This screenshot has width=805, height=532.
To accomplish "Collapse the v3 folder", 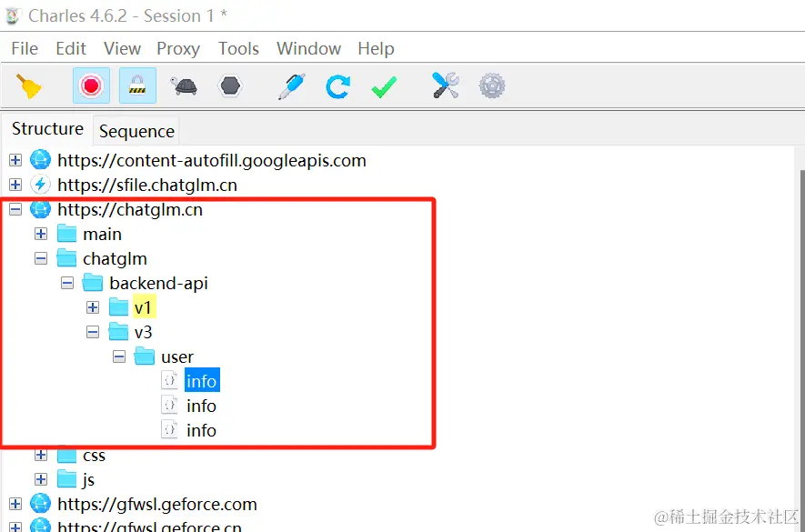I will 93,332.
